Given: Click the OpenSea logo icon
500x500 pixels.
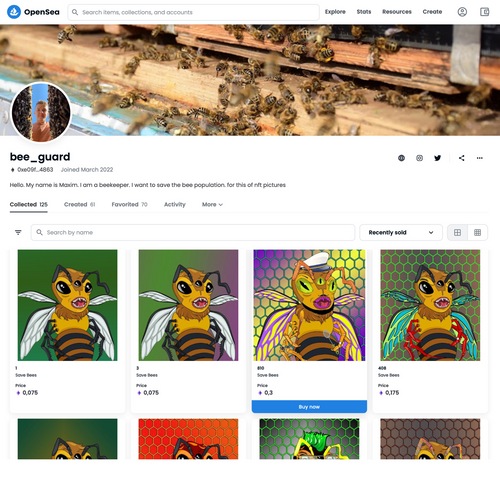Looking at the screenshot, I should pos(14,12).
